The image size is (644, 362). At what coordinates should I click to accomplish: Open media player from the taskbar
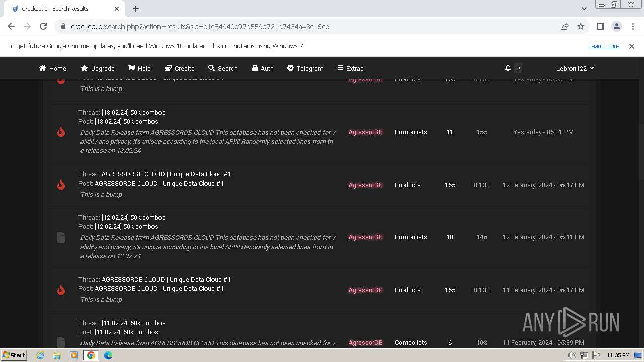74,355
